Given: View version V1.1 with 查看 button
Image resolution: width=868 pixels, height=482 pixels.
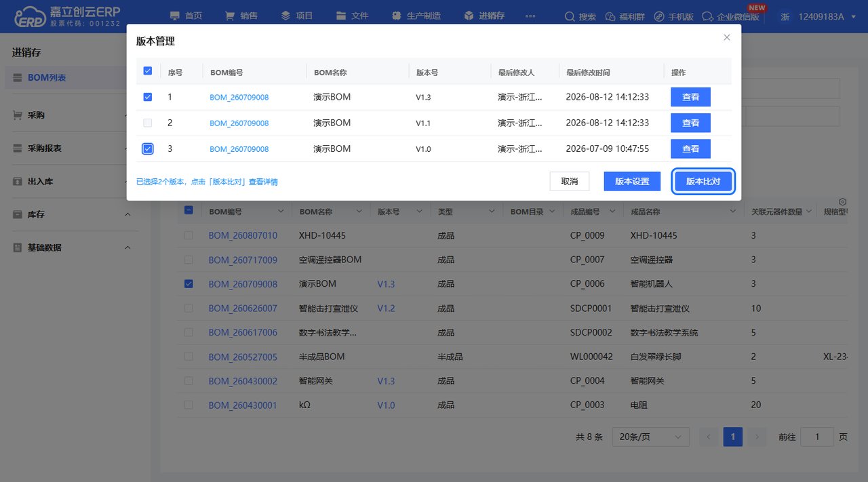Looking at the screenshot, I should point(690,123).
